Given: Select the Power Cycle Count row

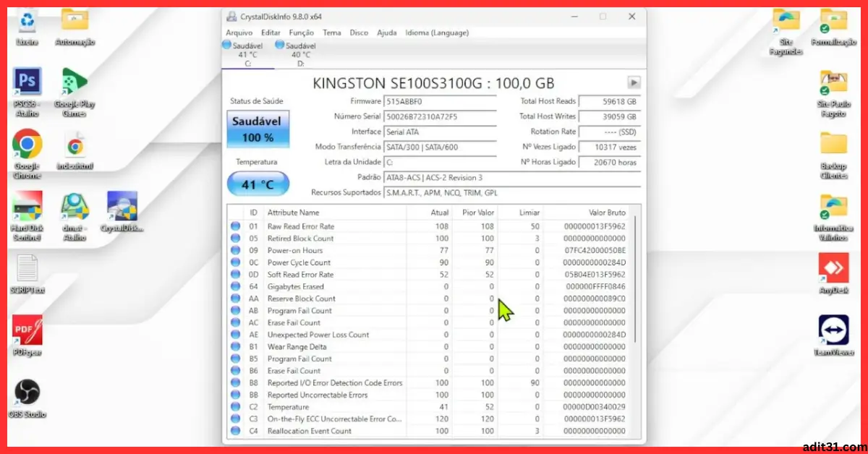Looking at the screenshot, I should pos(430,262).
